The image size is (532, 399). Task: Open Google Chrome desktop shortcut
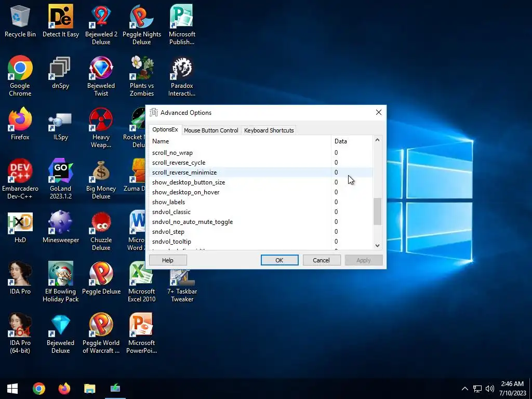tap(20, 76)
